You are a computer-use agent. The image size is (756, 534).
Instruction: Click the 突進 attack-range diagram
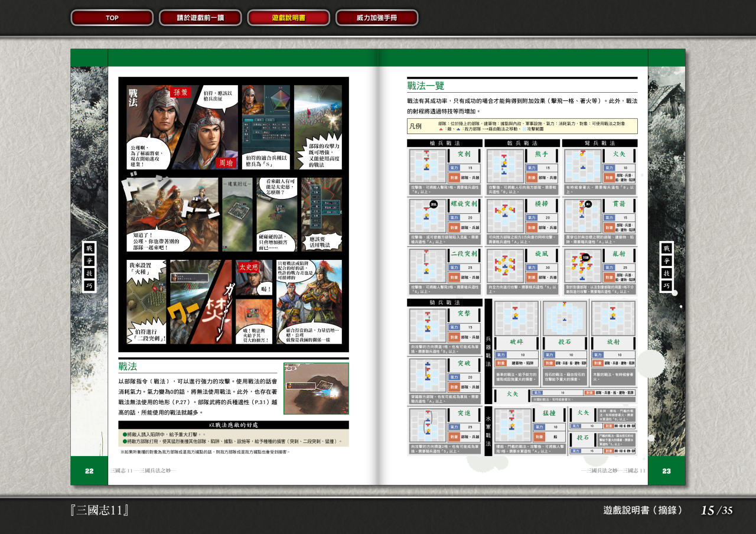[x=428, y=425]
